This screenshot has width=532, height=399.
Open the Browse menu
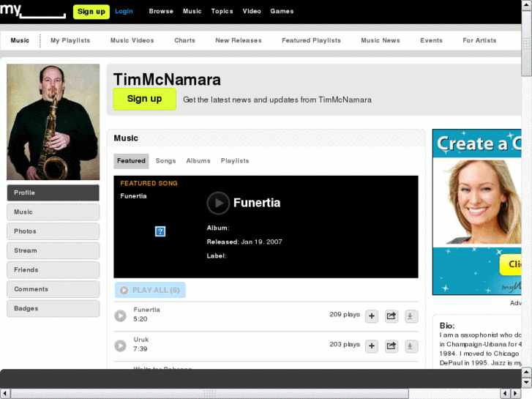pos(161,11)
